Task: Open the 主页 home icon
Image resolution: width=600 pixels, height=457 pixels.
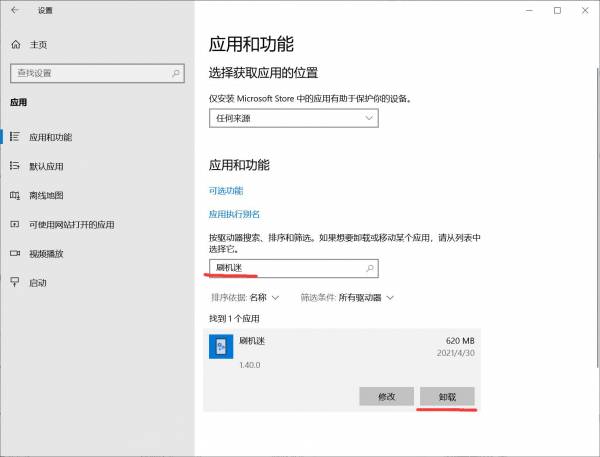Action: coord(16,45)
